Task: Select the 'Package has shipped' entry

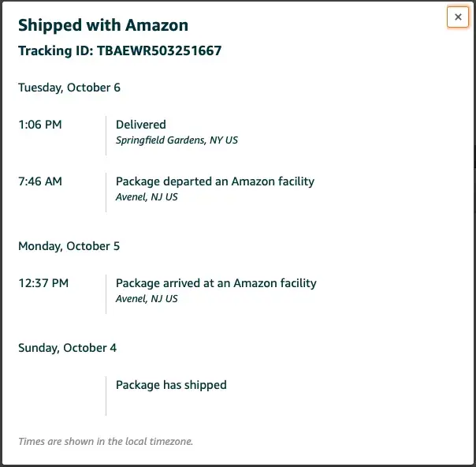Action: point(171,385)
